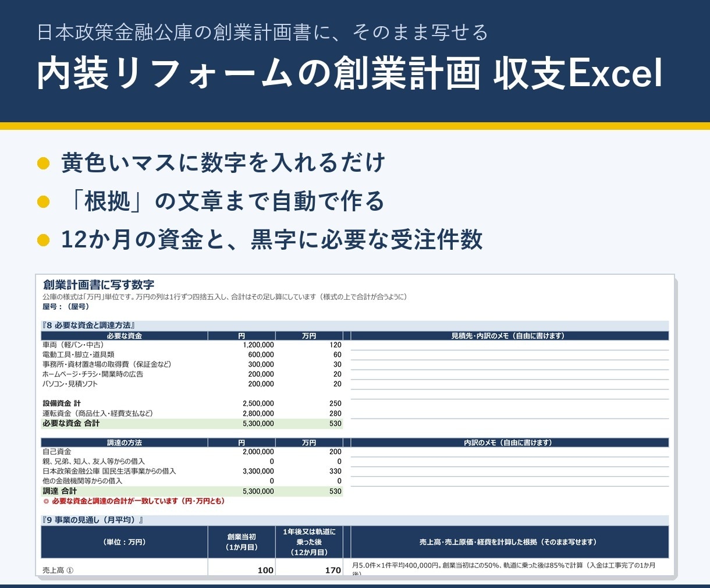Image resolution: width=710 pixels, height=588 pixels.
Task: Click the 2,000,000 yen cell
Action: [258, 452]
